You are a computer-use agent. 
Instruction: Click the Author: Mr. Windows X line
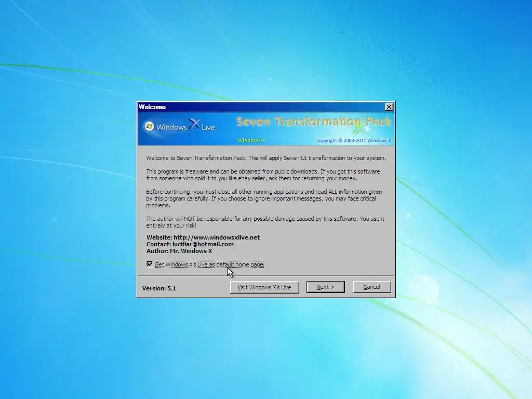[179, 251]
